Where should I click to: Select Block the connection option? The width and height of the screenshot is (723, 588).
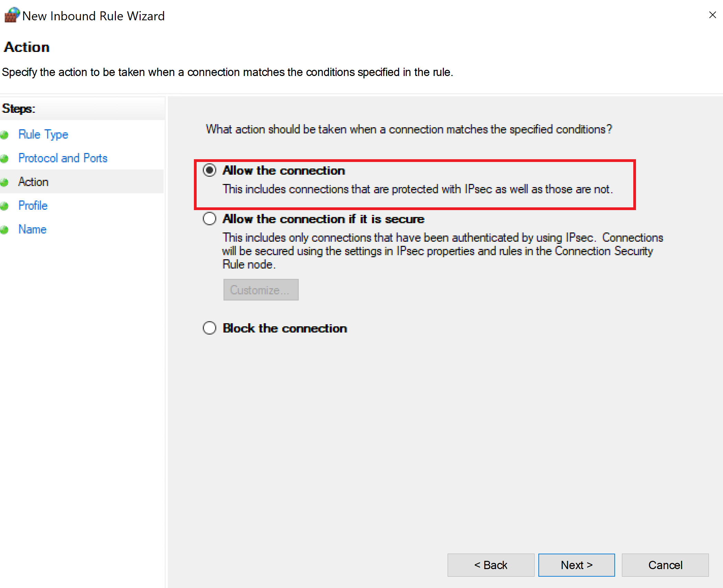(209, 328)
